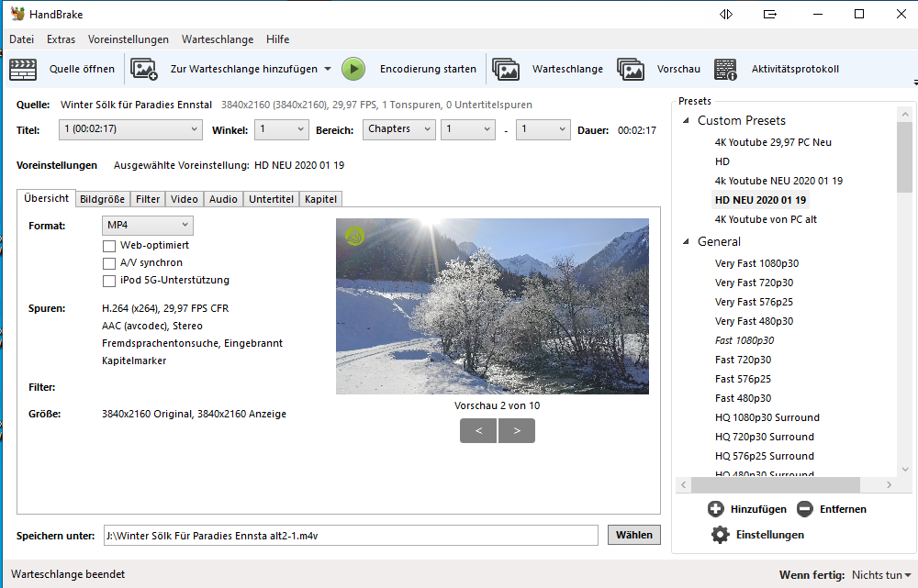Select the Übersicht tab
This screenshot has height=588, width=918.
pos(46,198)
